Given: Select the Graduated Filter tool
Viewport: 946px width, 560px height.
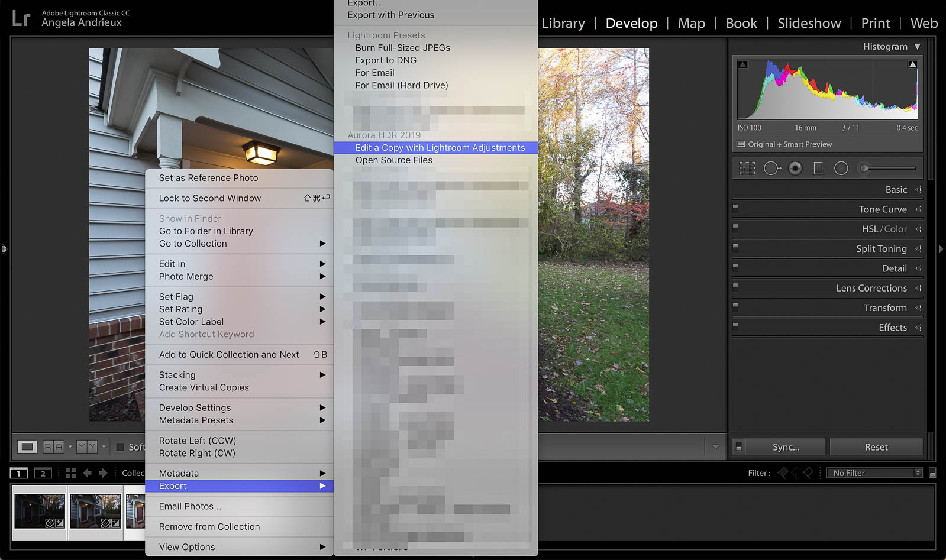Looking at the screenshot, I should click(x=818, y=169).
